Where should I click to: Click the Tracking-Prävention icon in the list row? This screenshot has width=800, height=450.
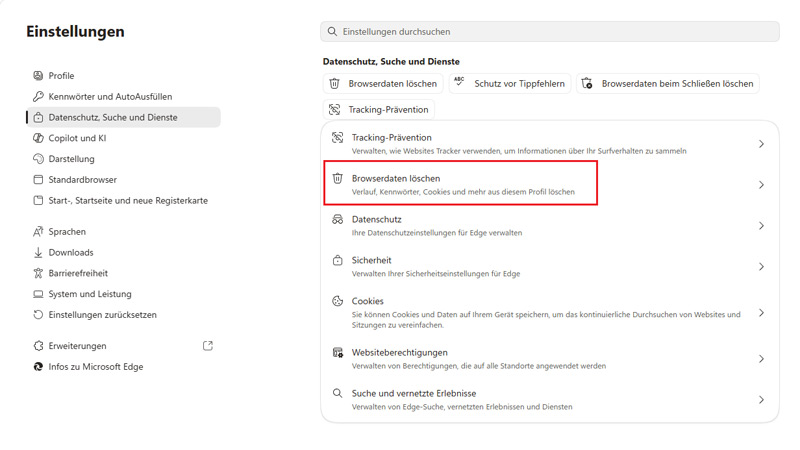(338, 137)
